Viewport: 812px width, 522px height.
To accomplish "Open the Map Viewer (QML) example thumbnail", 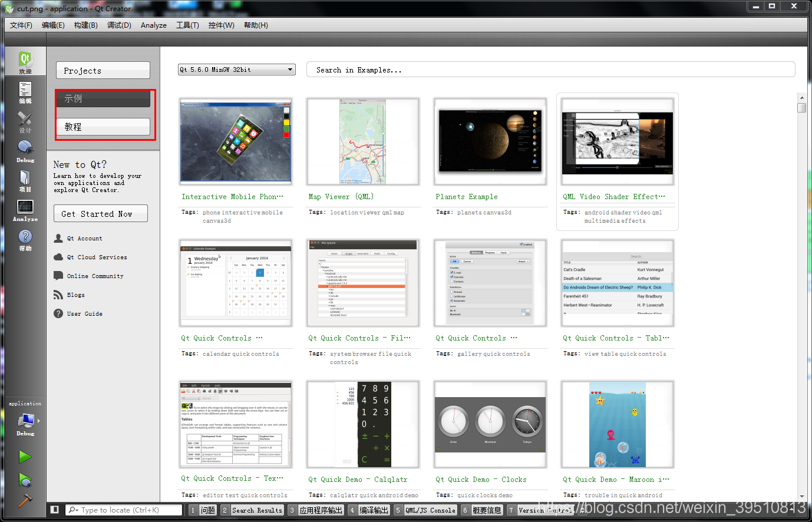I will coord(363,141).
